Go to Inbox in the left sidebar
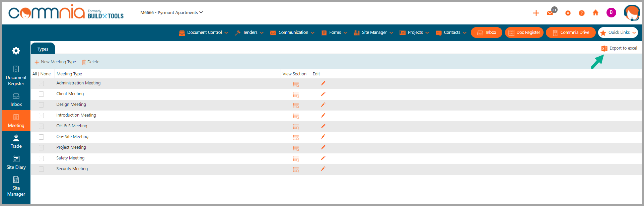This screenshot has width=644, height=206. [x=16, y=100]
